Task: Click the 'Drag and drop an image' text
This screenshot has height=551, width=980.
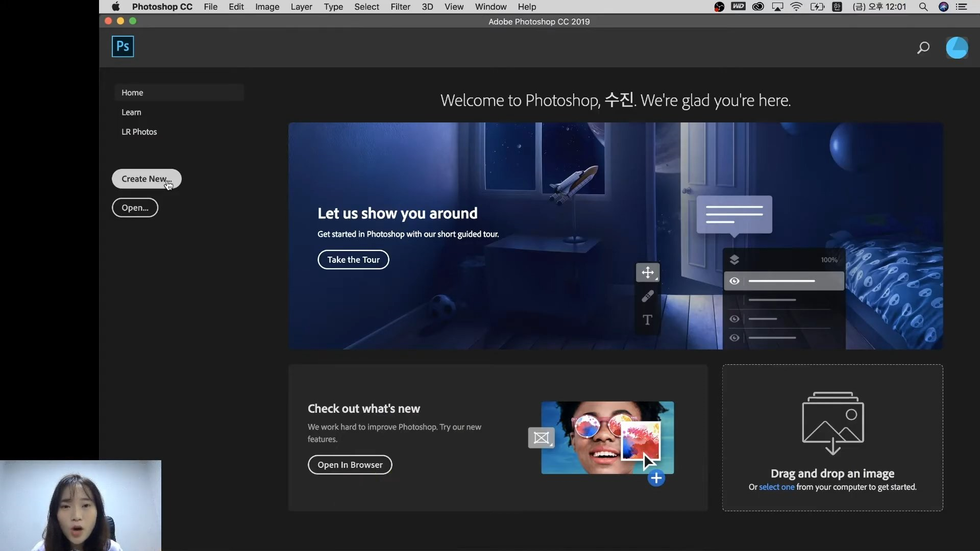Action: click(x=832, y=474)
